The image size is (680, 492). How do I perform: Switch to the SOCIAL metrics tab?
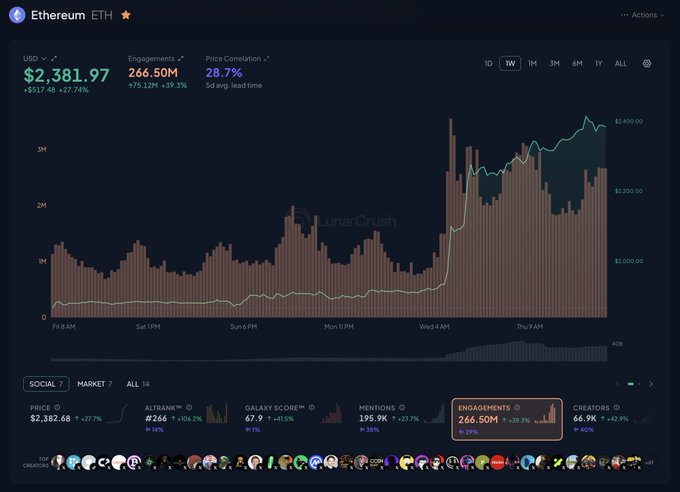[x=46, y=384]
